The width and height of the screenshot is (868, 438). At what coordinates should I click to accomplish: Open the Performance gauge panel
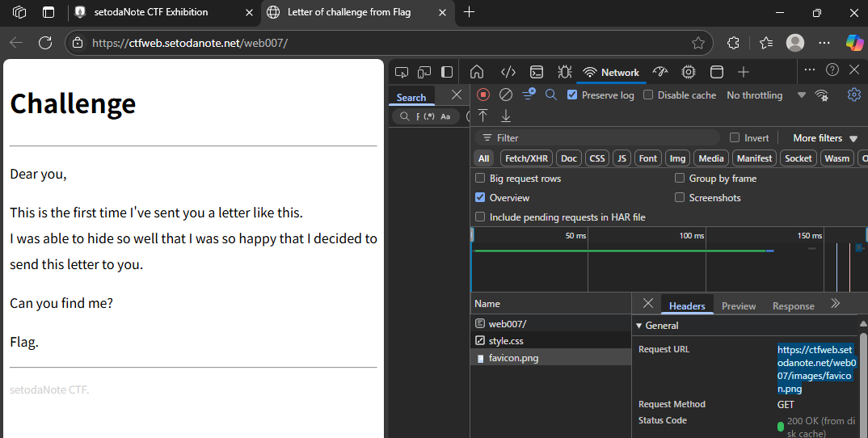pyautogui.click(x=660, y=72)
